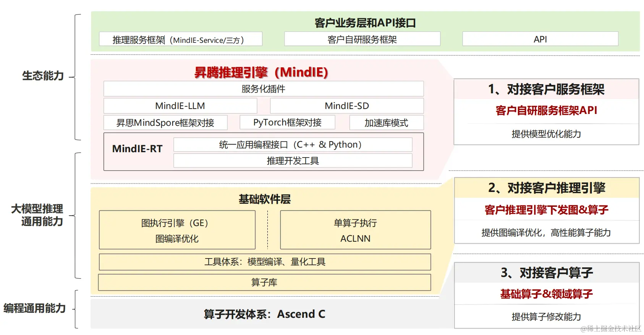Click 图编译优化 text

[177, 239]
